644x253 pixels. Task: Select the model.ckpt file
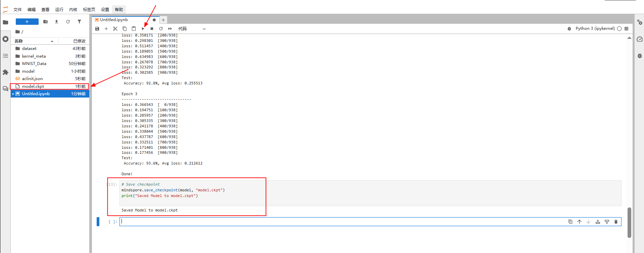50,86
